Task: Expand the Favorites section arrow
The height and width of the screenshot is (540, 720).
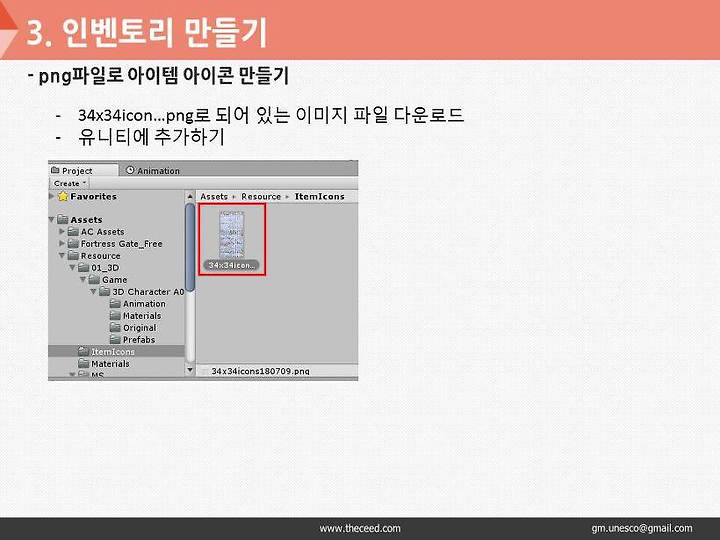Action: [51, 197]
